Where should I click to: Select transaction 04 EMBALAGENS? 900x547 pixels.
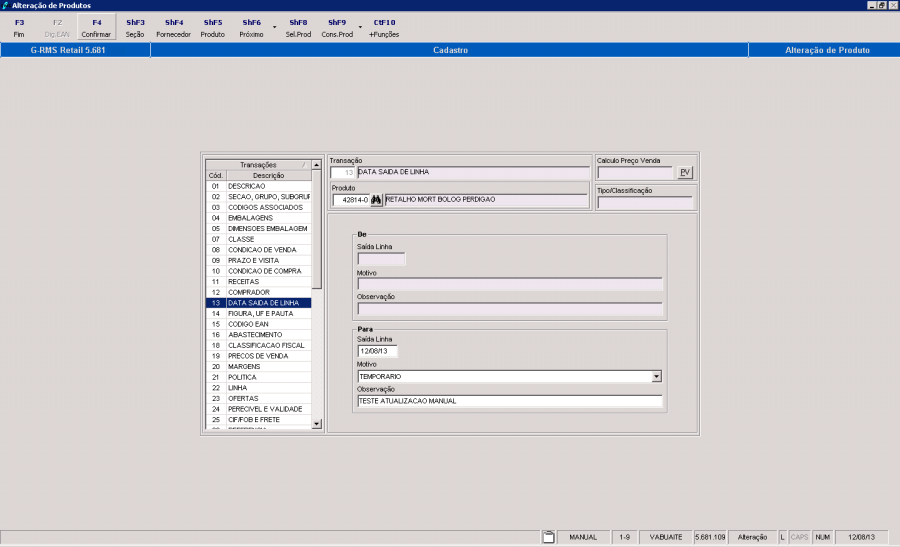point(258,218)
